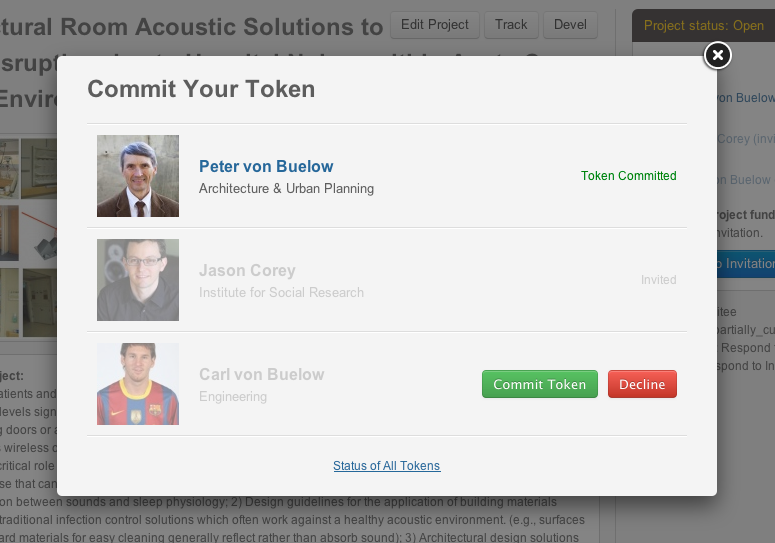Click the Carl von Buelow name text

261,375
